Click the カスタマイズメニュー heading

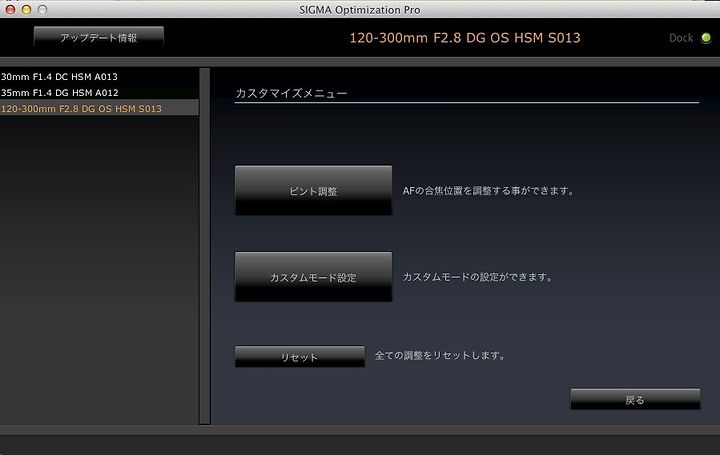[x=292, y=93]
